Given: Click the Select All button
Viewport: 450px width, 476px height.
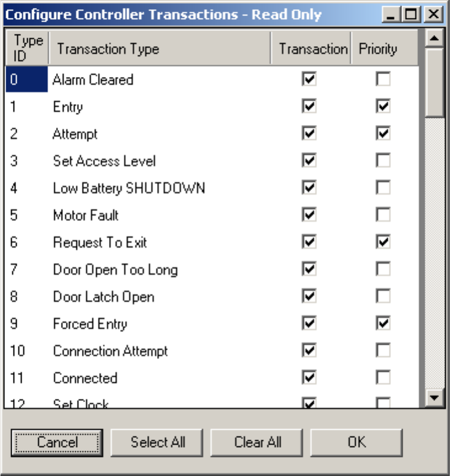Looking at the screenshot, I should 157,443.
